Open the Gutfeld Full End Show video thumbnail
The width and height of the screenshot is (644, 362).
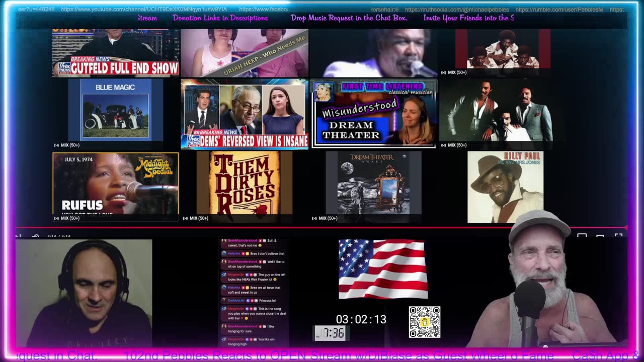click(x=116, y=53)
